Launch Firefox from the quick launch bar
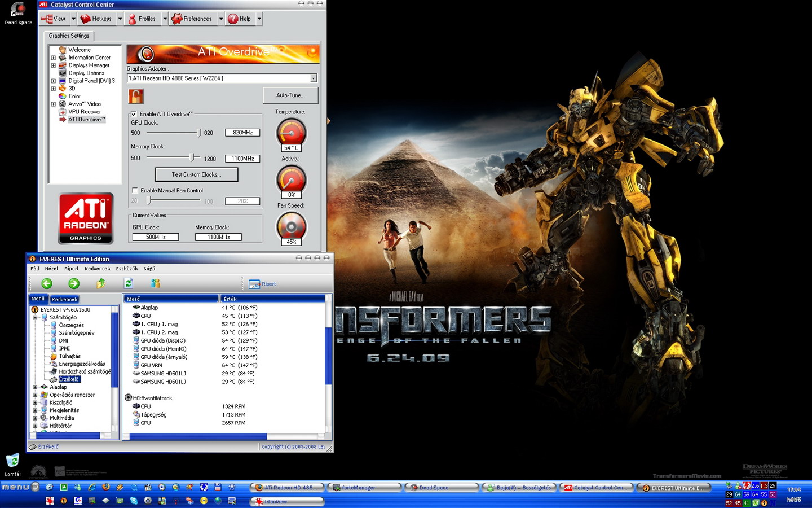The height and width of the screenshot is (508, 812). click(105, 487)
